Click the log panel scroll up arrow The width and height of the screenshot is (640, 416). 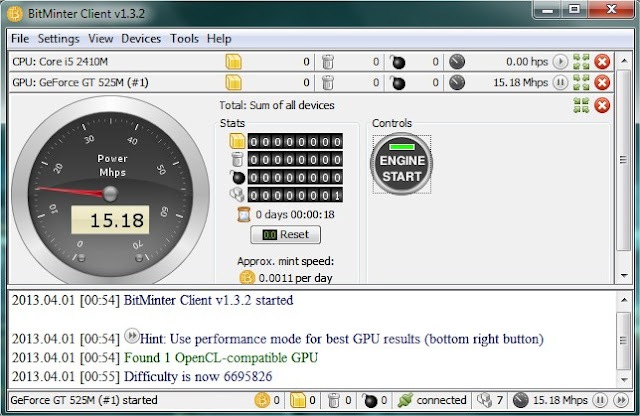click(624, 300)
